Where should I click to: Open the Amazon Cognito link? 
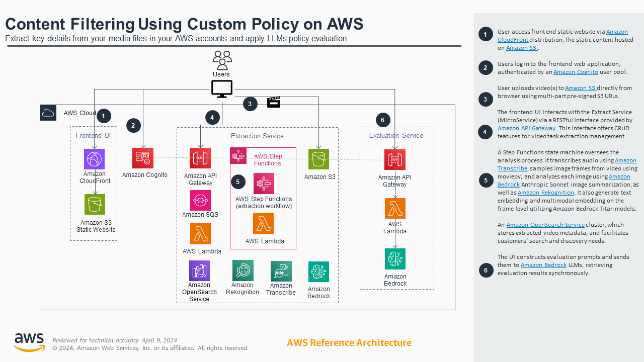(576, 72)
